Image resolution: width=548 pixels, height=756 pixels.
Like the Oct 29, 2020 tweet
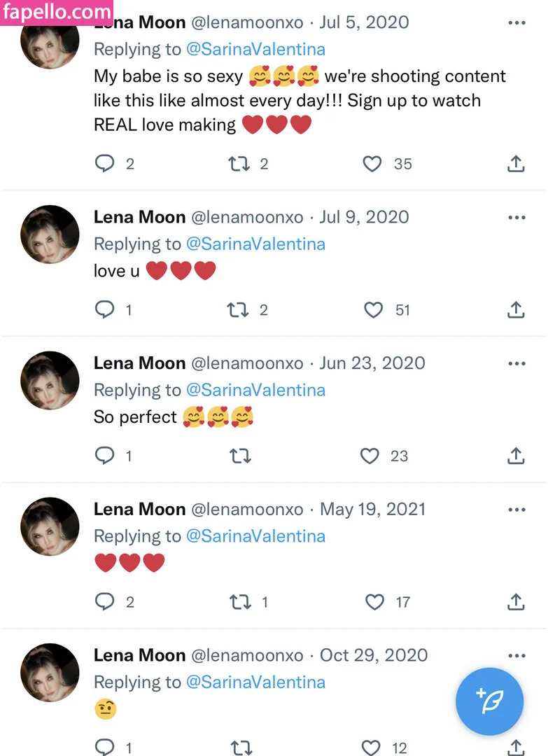tap(372, 747)
